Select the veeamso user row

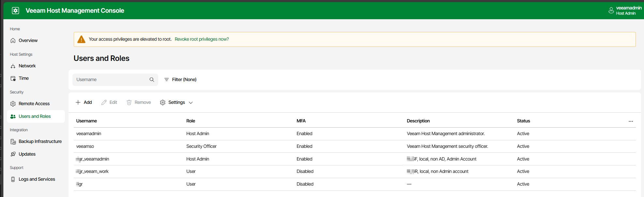pyautogui.click(x=355, y=146)
